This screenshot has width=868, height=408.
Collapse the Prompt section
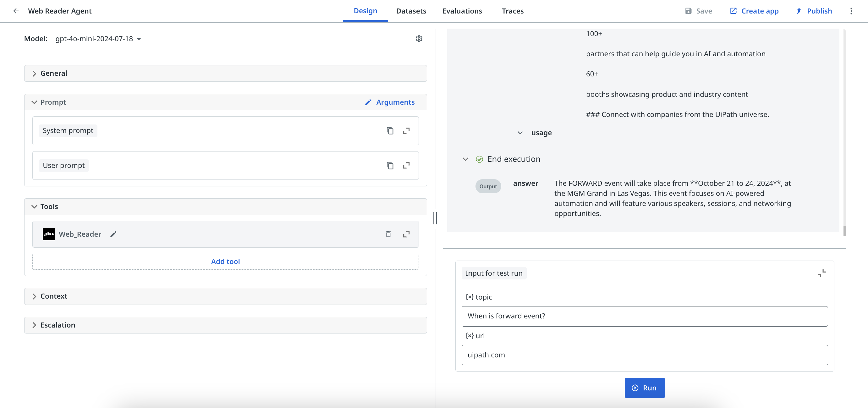click(34, 102)
